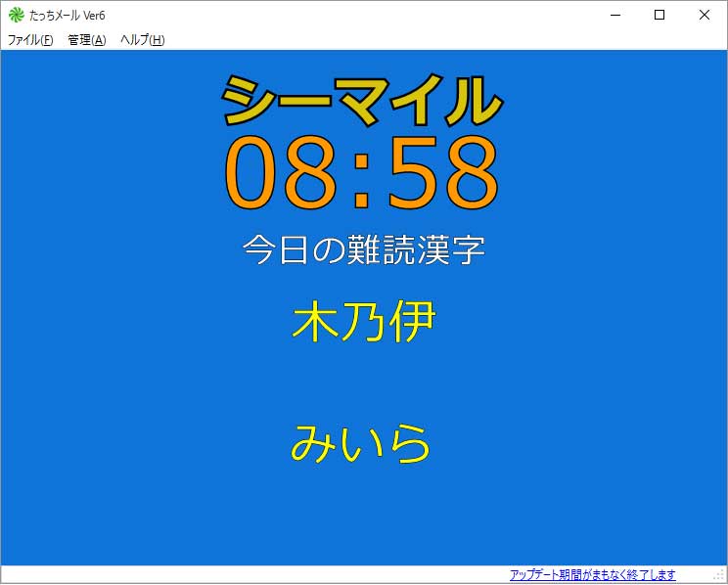
Task: Click the resize grip in status bar corner
Action: click(x=720, y=576)
